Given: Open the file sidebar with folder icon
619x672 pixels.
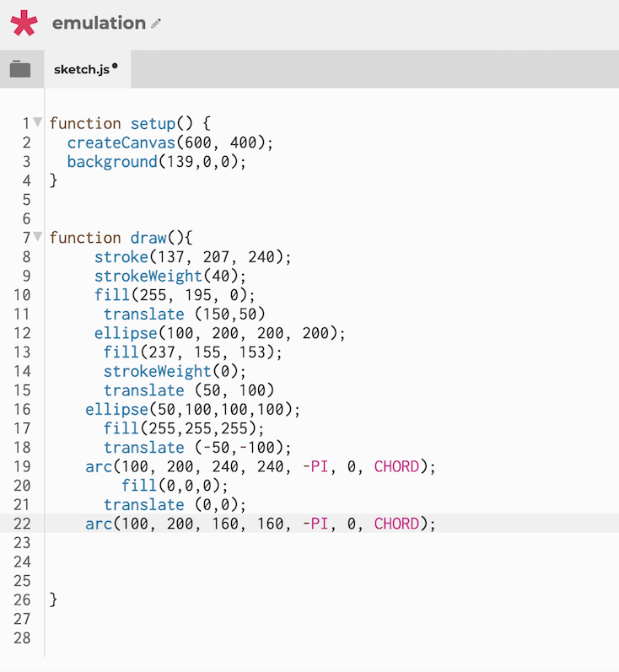Looking at the screenshot, I should pos(20,69).
